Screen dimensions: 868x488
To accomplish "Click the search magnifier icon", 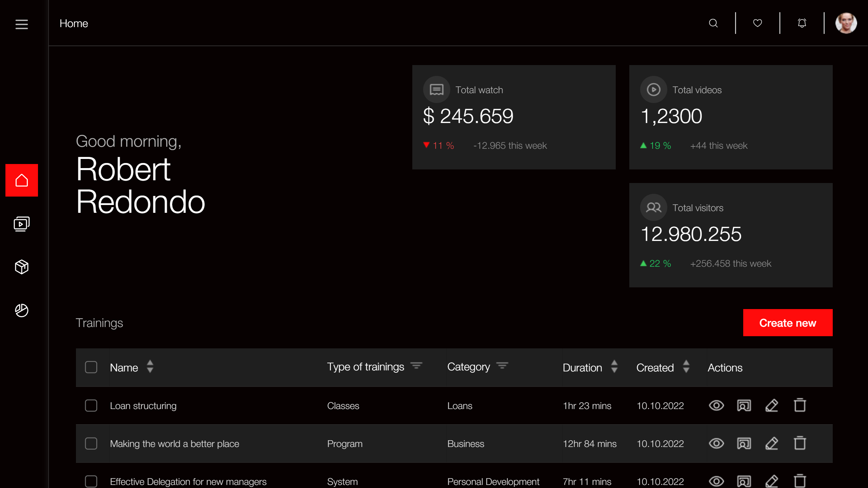I will [x=713, y=23].
